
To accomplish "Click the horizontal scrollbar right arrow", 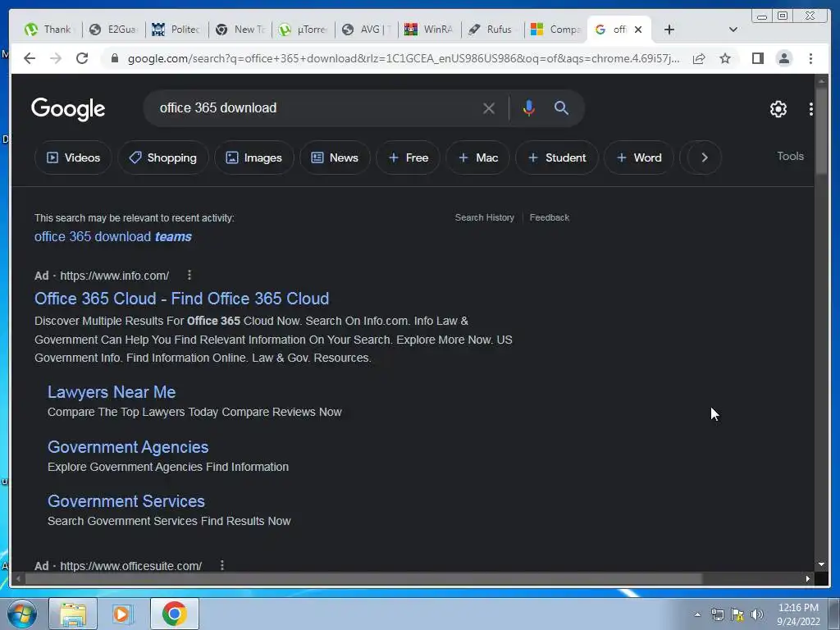I will tap(808, 578).
